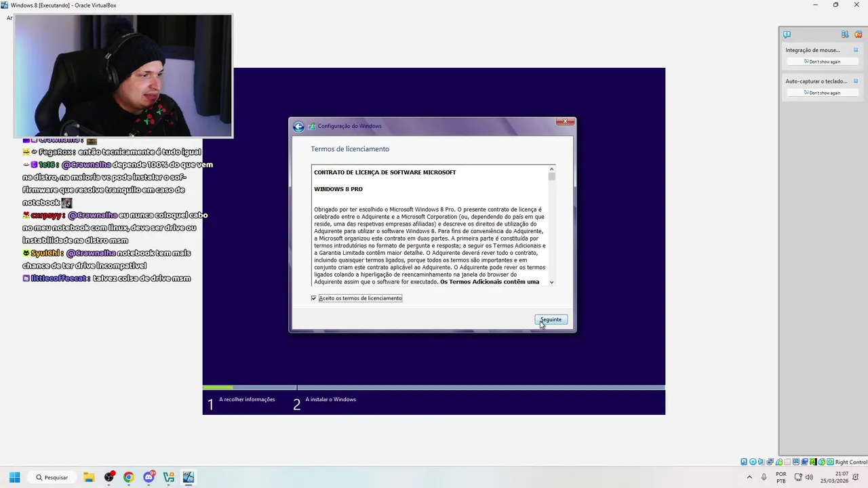Click the VirtualBox recording indicator
The image size is (868, 488).
804,462
